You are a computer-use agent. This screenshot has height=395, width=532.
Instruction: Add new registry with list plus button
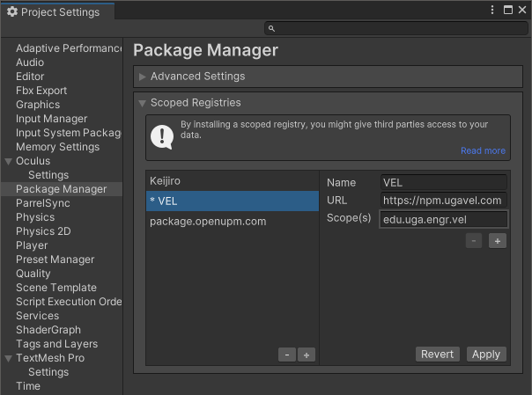point(306,355)
